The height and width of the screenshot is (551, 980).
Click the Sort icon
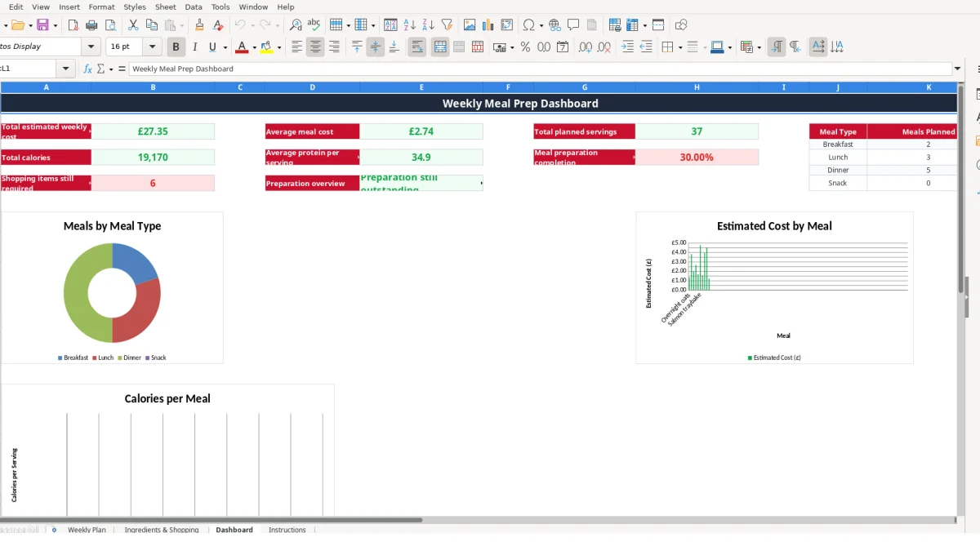pyautogui.click(x=391, y=25)
